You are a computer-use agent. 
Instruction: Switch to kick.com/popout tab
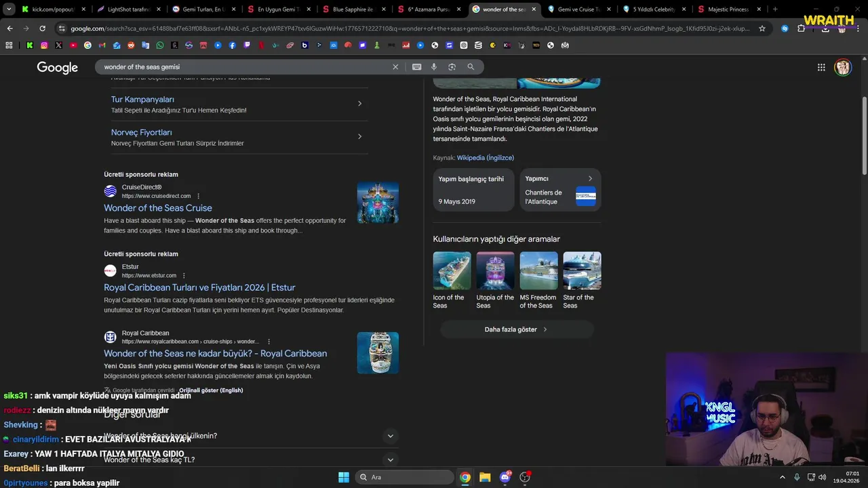tap(52, 9)
